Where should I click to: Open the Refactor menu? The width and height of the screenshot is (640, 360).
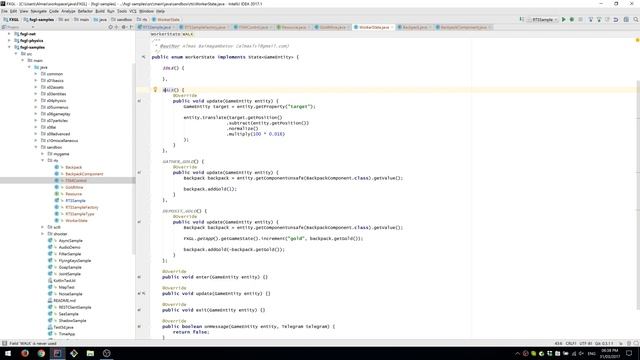click(85, 11)
